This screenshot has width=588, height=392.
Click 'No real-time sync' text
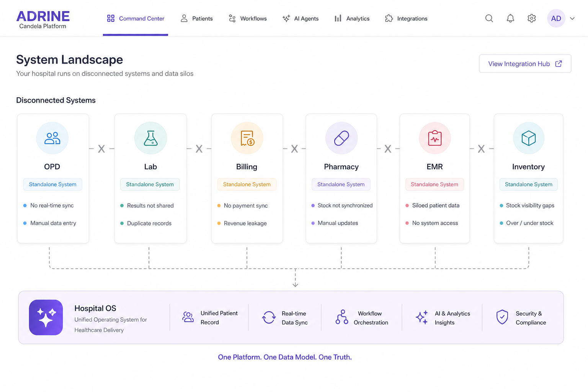pyautogui.click(x=52, y=206)
